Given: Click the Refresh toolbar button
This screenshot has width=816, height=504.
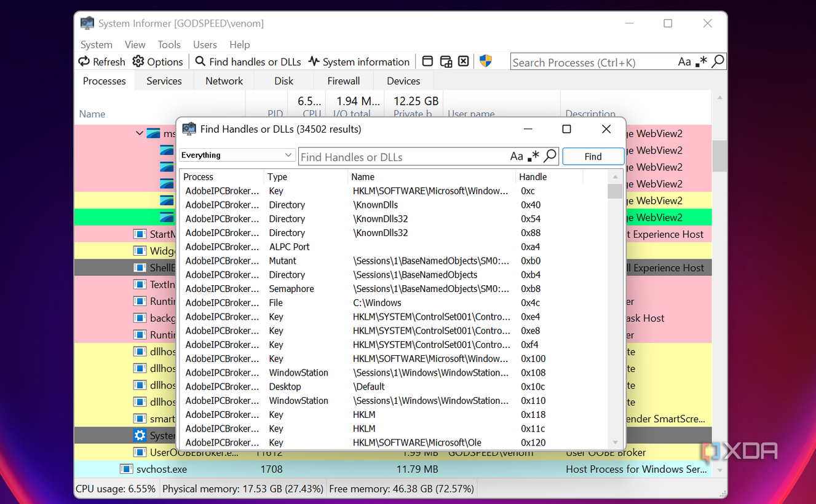Looking at the screenshot, I should 101,61.
